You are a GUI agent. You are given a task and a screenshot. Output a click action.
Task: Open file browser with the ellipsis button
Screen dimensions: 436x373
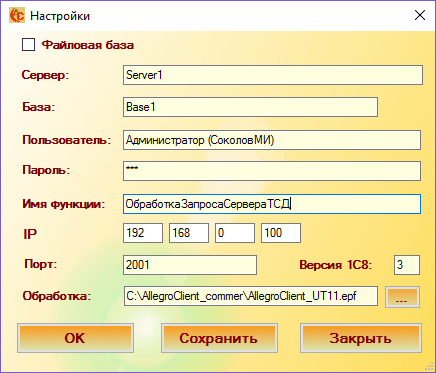[402, 297]
